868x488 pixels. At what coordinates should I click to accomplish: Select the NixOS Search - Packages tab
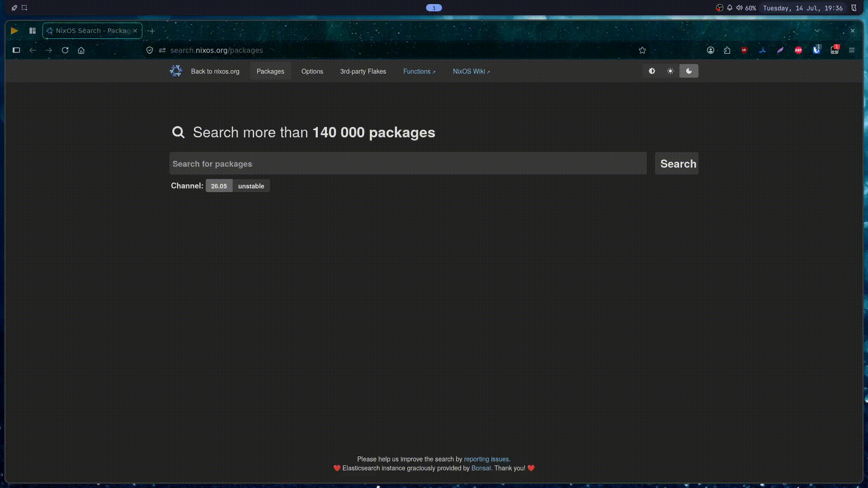[92, 31]
